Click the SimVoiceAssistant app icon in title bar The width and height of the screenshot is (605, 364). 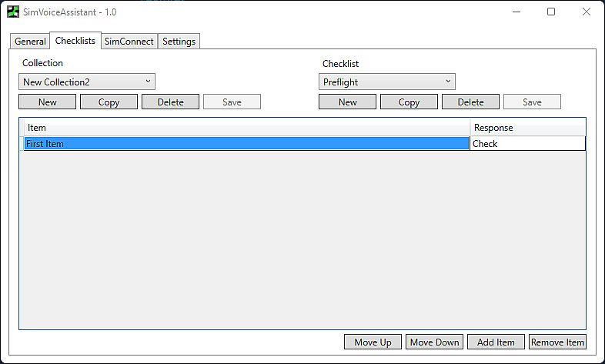pos(13,12)
